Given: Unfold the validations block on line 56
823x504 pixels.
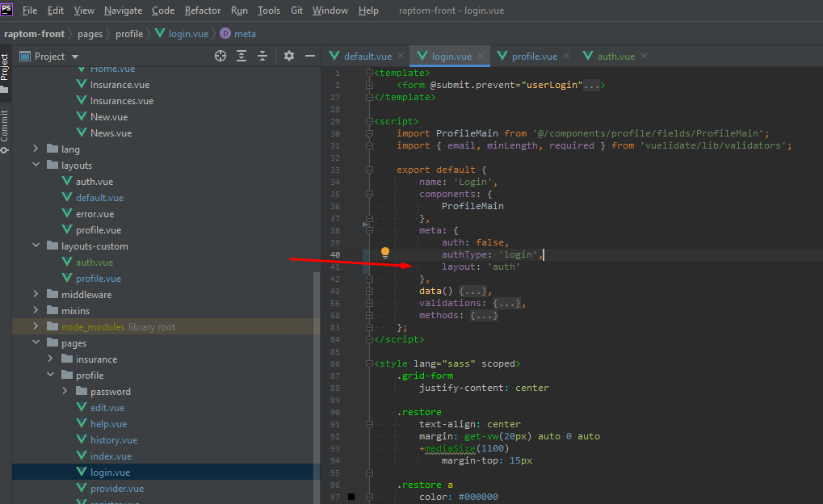Looking at the screenshot, I should 370,303.
